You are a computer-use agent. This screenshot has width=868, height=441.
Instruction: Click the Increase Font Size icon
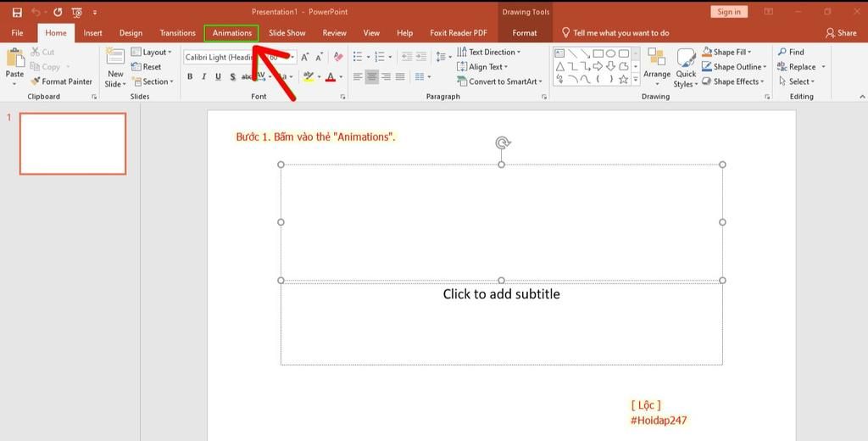click(x=305, y=57)
